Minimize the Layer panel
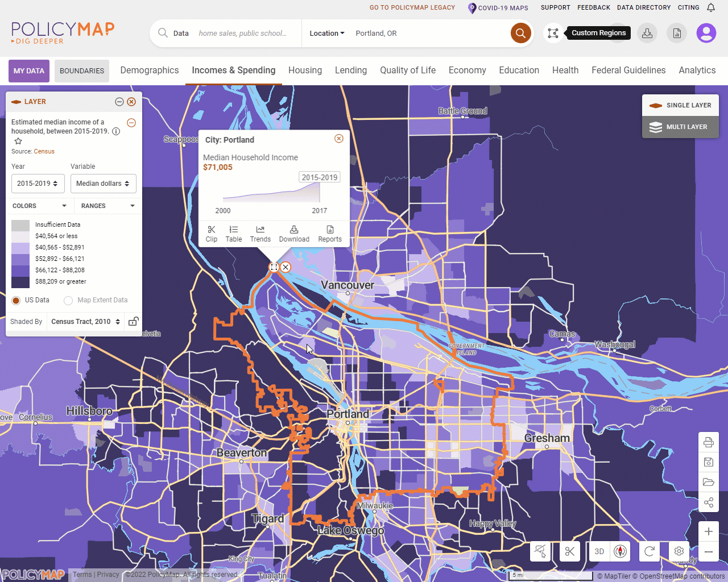The image size is (728, 582). pyautogui.click(x=119, y=102)
